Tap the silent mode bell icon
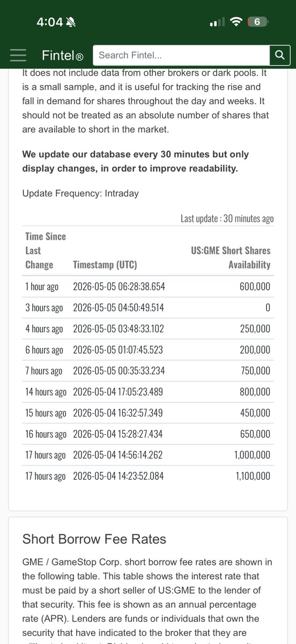This screenshot has height=644, width=296. tap(70, 22)
